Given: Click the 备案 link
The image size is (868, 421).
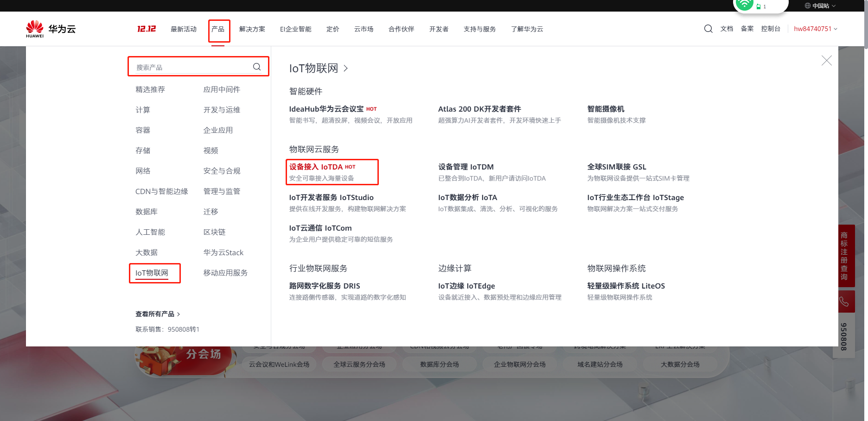Looking at the screenshot, I should pyautogui.click(x=747, y=29).
